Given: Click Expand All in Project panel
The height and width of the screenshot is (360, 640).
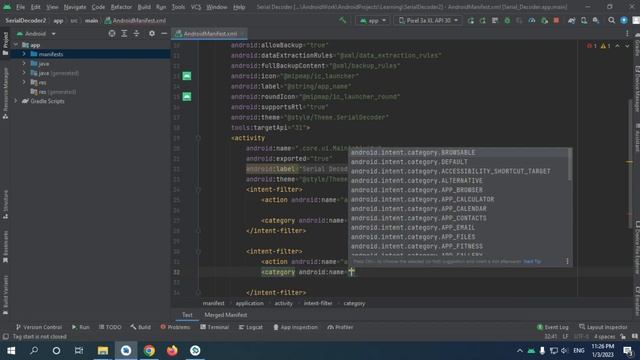Looking at the screenshot, I should pyautogui.click(x=124, y=33).
